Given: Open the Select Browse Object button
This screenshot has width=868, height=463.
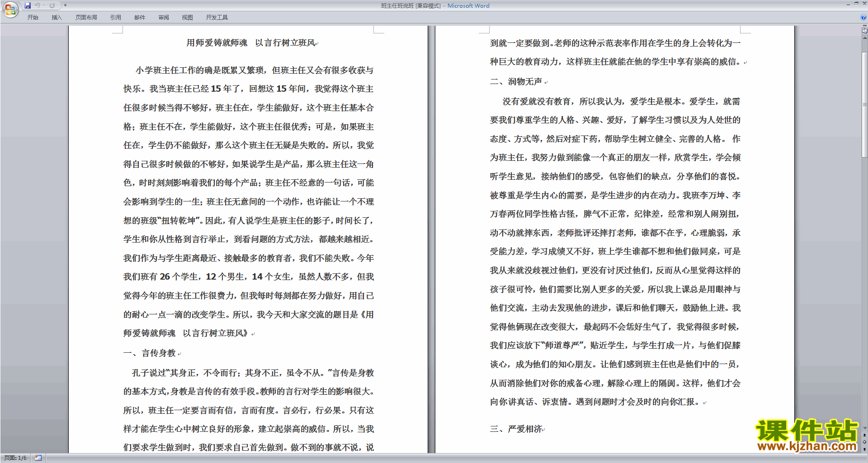Looking at the screenshot, I should [864, 442].
